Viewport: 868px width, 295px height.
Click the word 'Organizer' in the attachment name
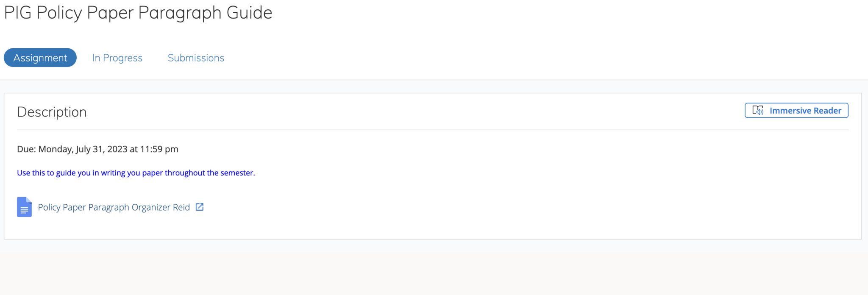point(150,207)
